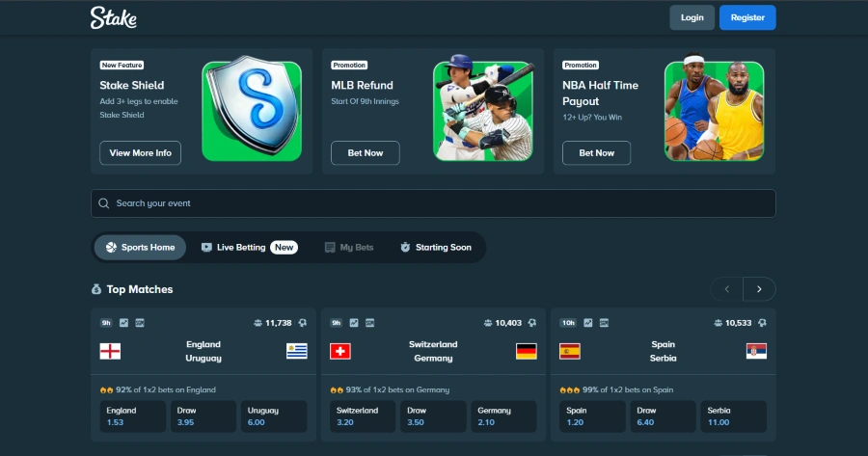Image resolution: width=868 pixels, height=456 pixels.
Task: Open the Stake Shield image thumbnail
Action: [x=252, y=110]
